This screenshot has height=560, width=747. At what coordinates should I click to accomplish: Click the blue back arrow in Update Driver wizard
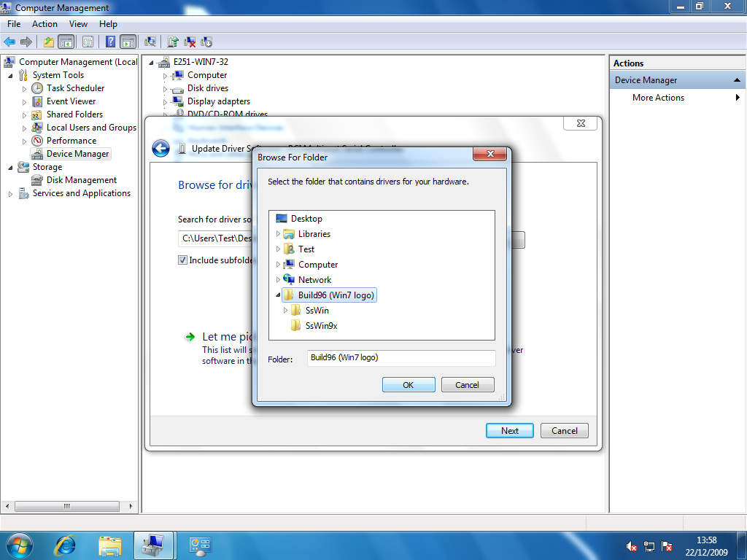coord(160,148)
